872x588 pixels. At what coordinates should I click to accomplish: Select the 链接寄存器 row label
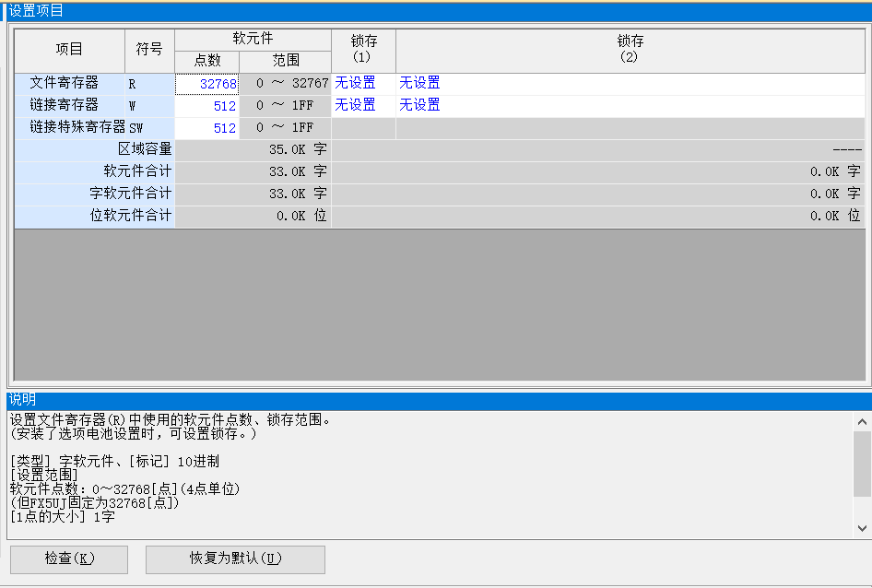(65, 106)
